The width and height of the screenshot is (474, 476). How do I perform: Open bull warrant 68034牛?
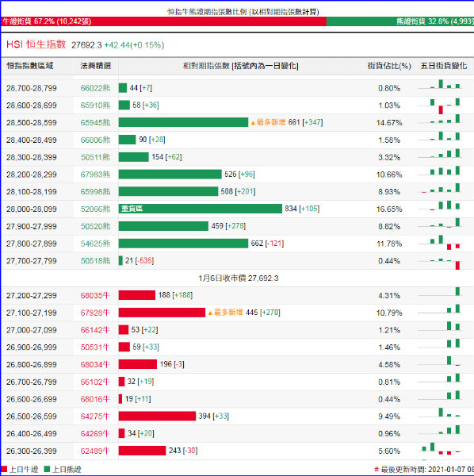click(x=94, y=365)
